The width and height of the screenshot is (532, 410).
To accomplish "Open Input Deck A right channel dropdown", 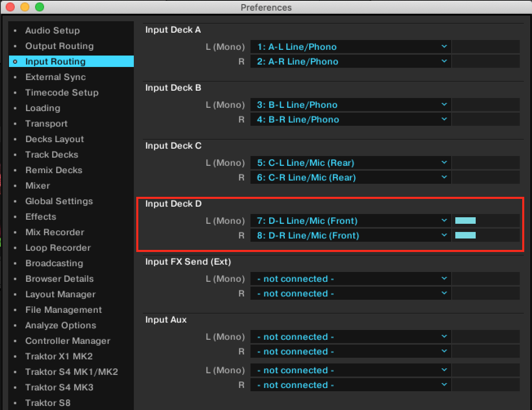I will [x=351, y=62].
